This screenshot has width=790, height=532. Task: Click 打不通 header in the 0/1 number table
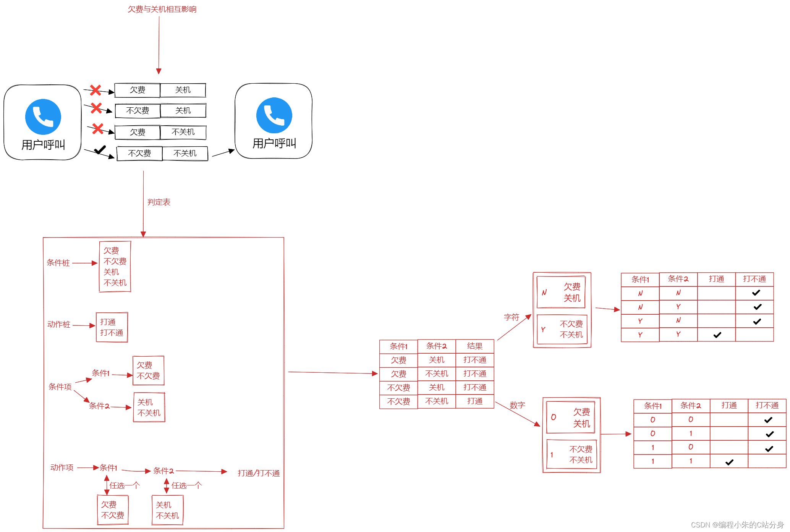[767, 406]
